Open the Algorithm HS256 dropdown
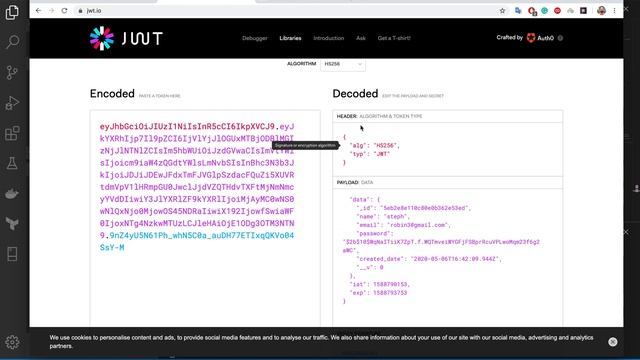The image size is (640, 360). (x=343, y=64)
